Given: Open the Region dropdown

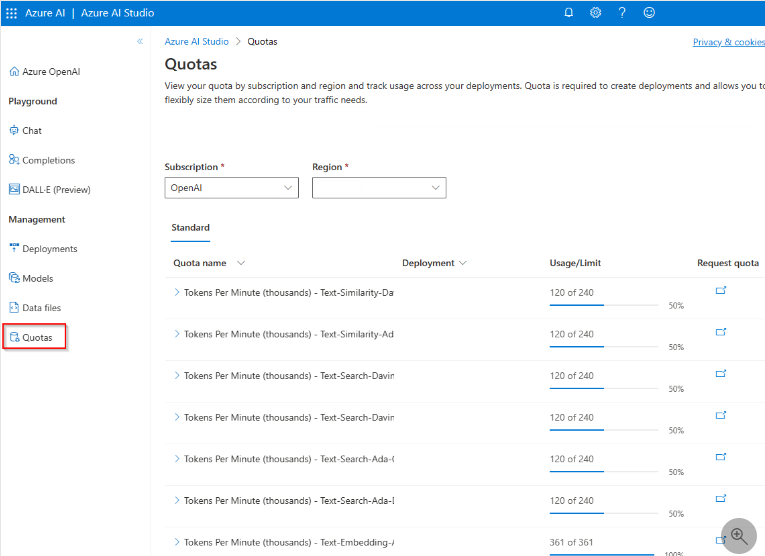Looking at the screenshot, I should tap(379, 188).
